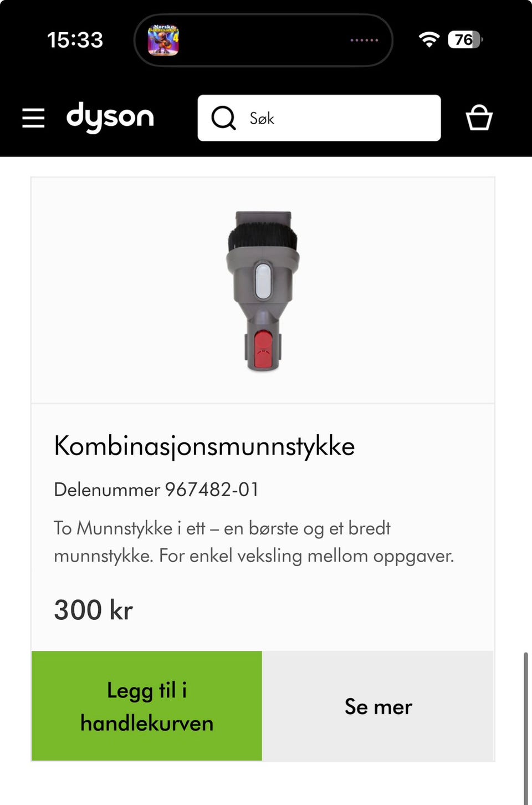Tap the Dynamic Island app artwork
The height and width of the screenshot is (805, 532).
[163, 40]
